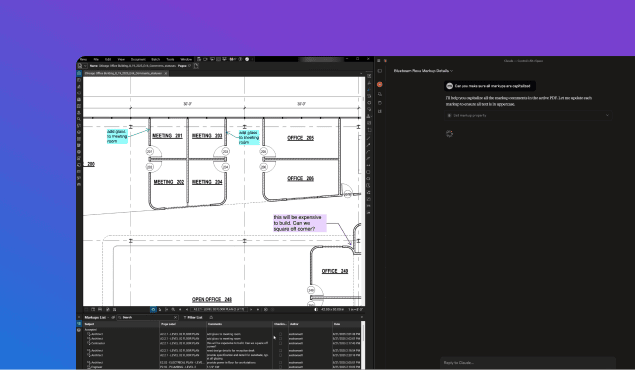
Task: Click the OPEN OFFICE 240 room label
Action: click(212, 300)
